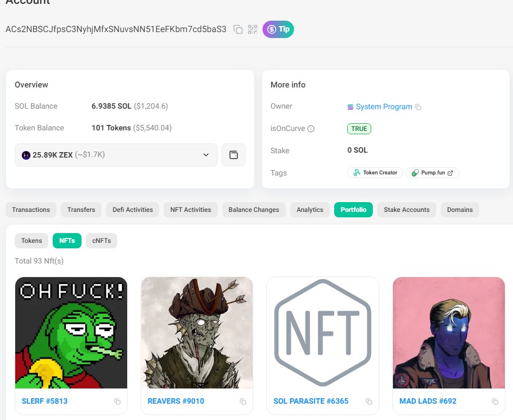This screenshot has width=513, height=420.
Task: Show the Tokens sub-tab
Action: tap(32, 241)
